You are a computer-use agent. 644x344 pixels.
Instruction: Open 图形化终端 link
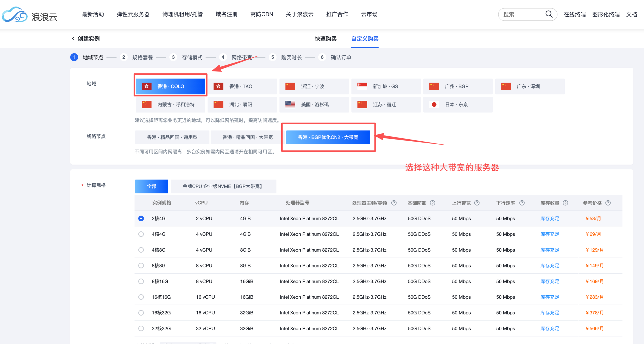606,14
